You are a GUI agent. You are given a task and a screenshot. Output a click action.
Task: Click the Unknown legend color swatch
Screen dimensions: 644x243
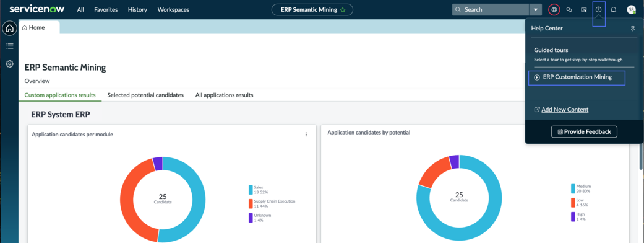[251, 218]
